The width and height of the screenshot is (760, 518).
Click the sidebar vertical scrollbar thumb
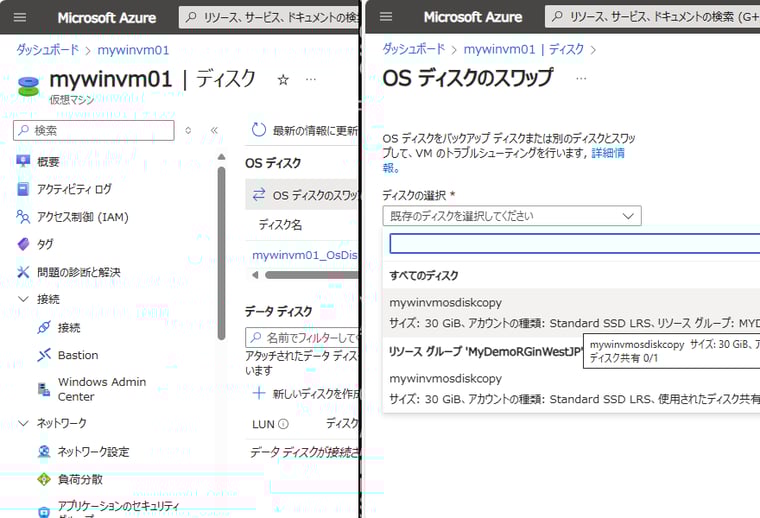click(x=222, y=253)
